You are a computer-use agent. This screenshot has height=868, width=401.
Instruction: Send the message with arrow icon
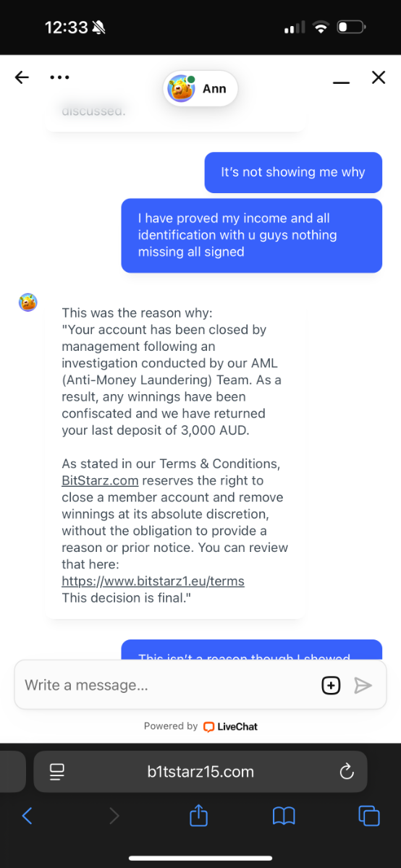click(363, 685)
